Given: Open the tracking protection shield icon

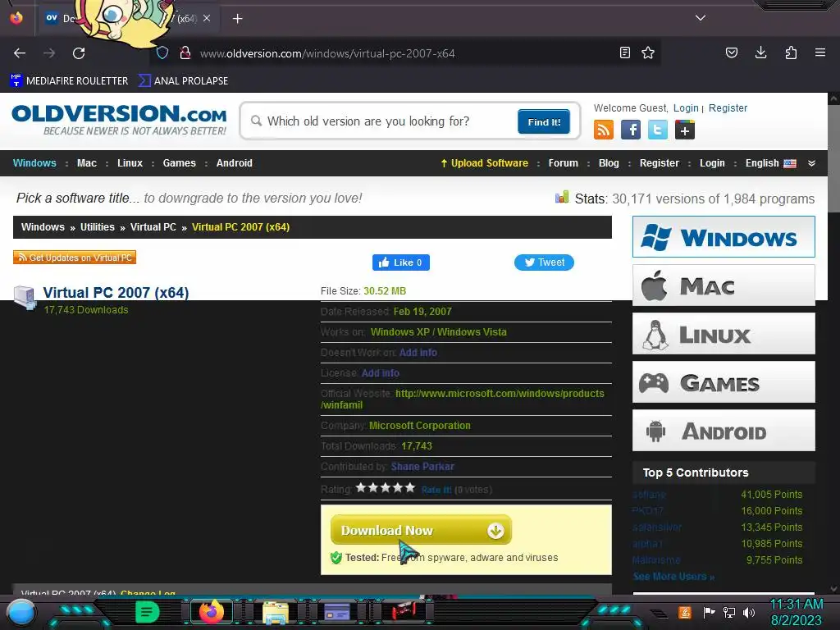Looking at the screenshot, I should [162, 53].
